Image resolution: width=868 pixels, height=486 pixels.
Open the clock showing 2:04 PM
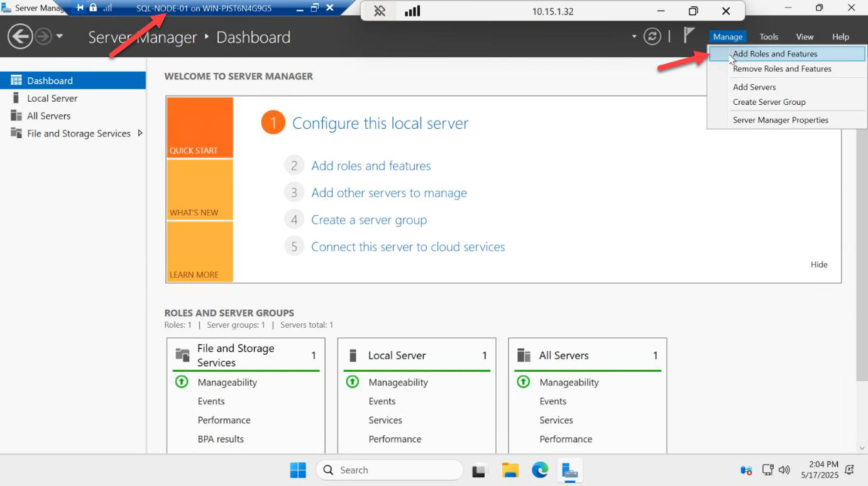coord(820,470)
